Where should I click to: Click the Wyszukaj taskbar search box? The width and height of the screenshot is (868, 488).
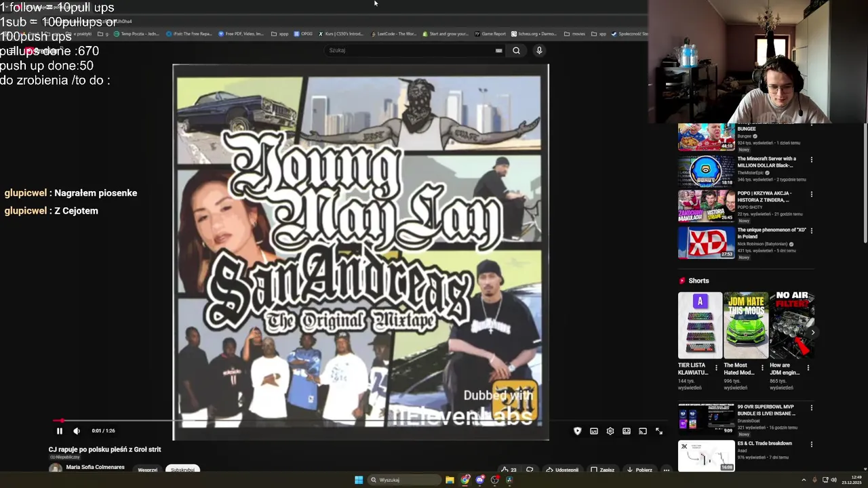pyautogui.click(x=405, y=480)
